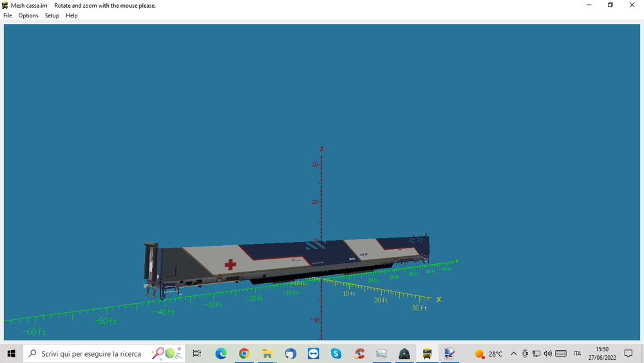The image size is (644, 363).
Task: Open the Windows Start menu
Action: click(11, 353)
